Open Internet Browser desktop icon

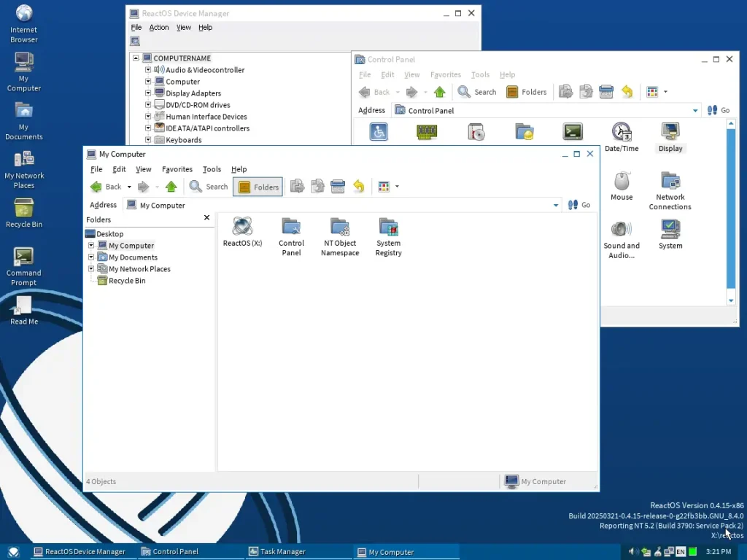click(x=24, y=24)
